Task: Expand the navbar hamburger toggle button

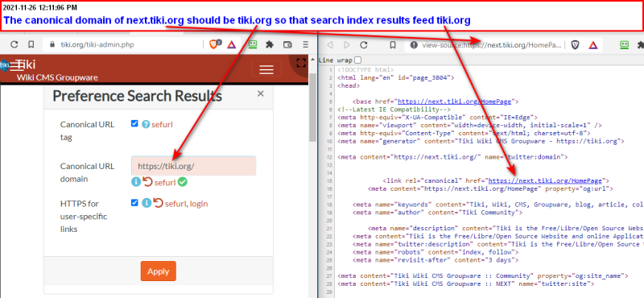Action: coord(266,69)
